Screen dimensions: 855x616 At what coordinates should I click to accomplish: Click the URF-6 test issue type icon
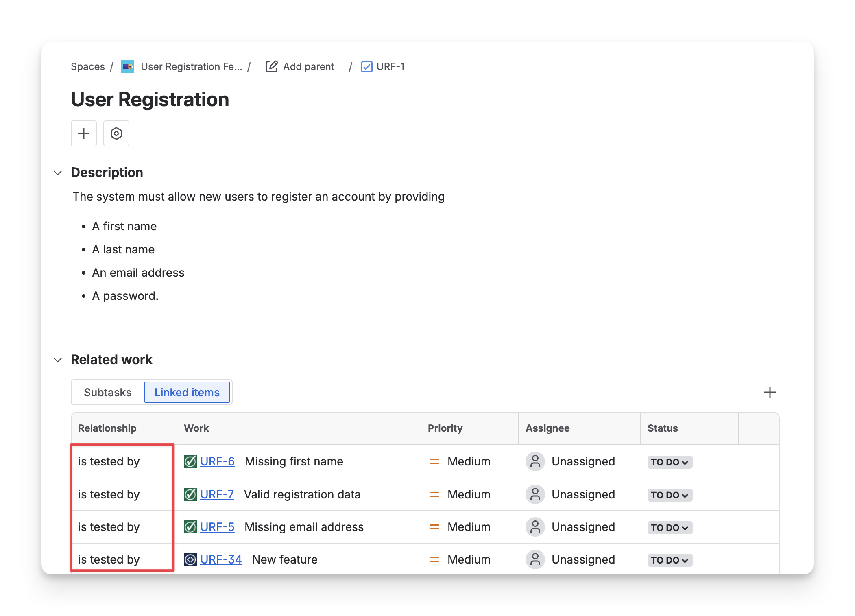tap(190, 461)
